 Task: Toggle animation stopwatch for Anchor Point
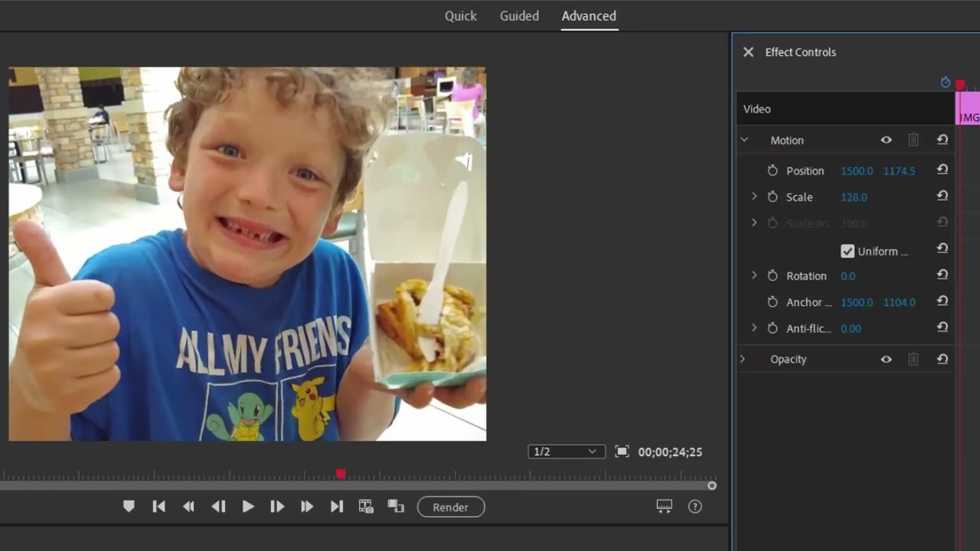(x=773, y=302)
